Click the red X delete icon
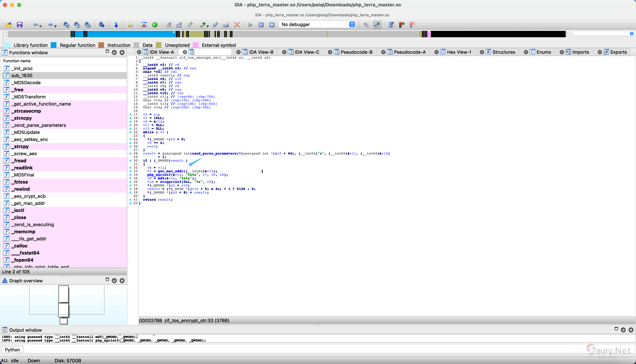 237,25
